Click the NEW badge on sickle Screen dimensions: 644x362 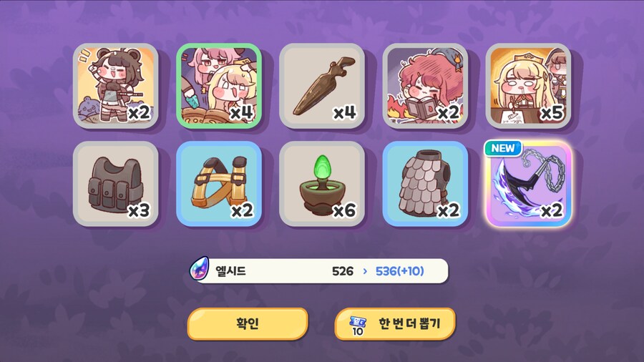(503, 148)
